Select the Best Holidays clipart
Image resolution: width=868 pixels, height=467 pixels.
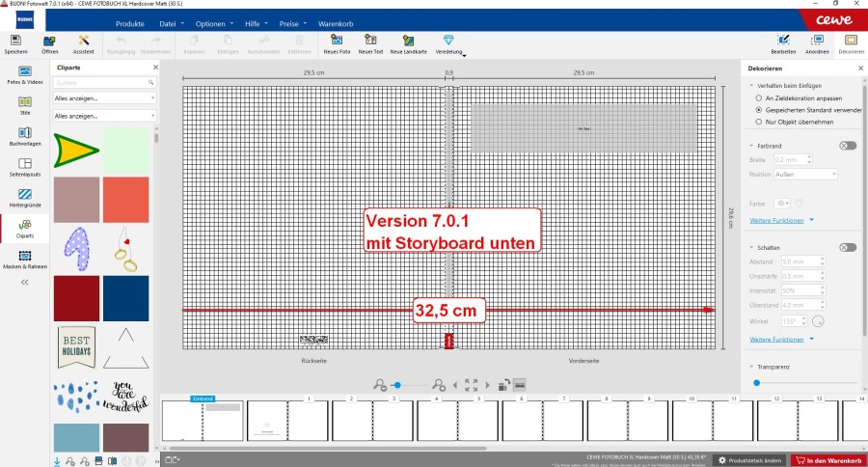(x=76, y=347)
